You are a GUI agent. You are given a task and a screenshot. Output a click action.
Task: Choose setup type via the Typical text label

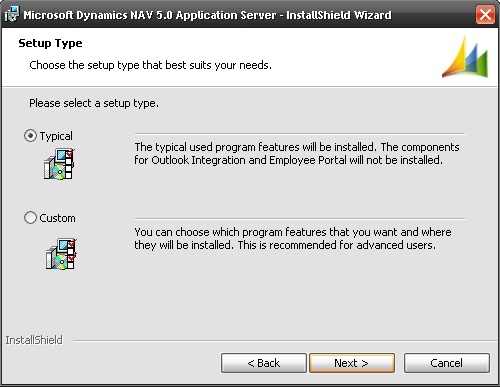56,136
